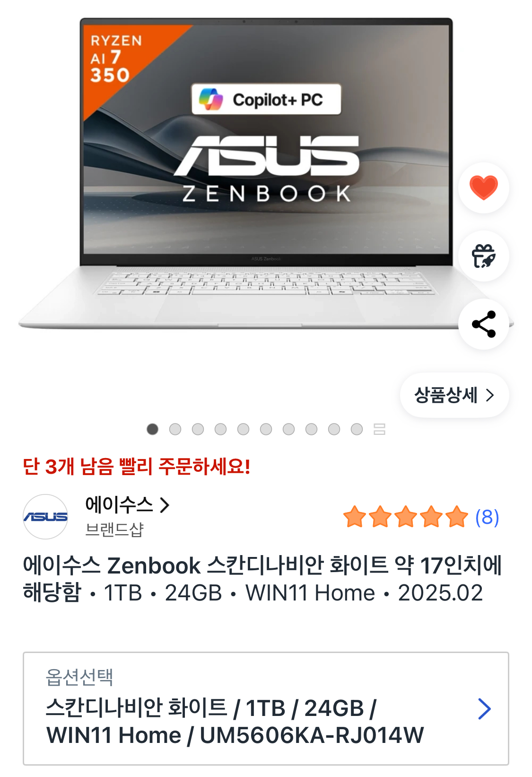Open the image list view icon after dots
This screenshot has width=532, height=777.
379,429
